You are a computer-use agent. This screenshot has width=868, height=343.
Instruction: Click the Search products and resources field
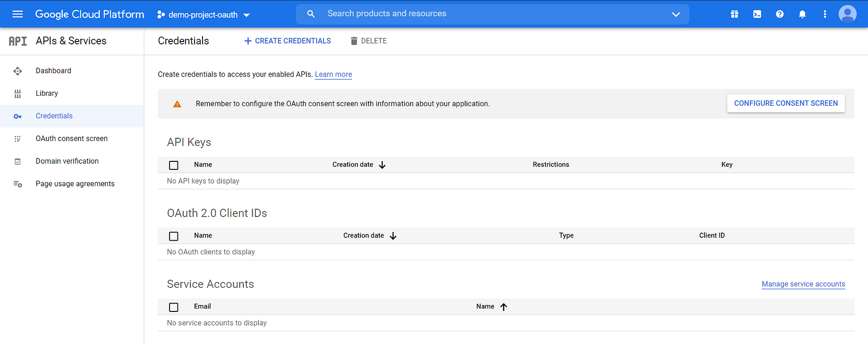point(492,14)
